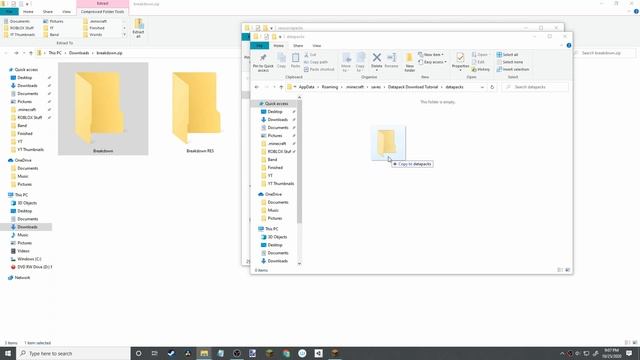
Task: Collapse the datapacks ribbon with the chevron
Action: pyautogui.click(x=562, y=45)
